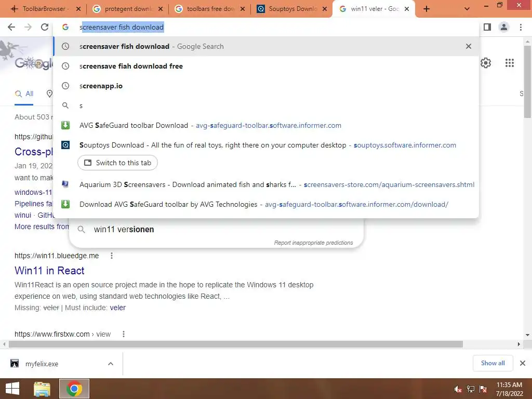The height and width of the screenshot is (399, 532).
Task: Close the win11 veler tab
Action: point(407,9)
